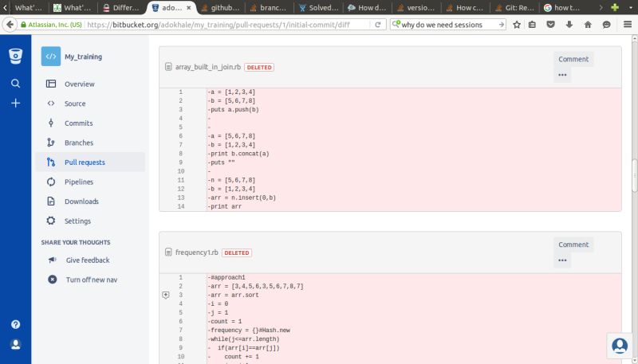The height and width of the screenshot is (364, 638).
Task: Switch to the 'how t...' Google tab
Action: pyautogui.click(x=563, y=7)
